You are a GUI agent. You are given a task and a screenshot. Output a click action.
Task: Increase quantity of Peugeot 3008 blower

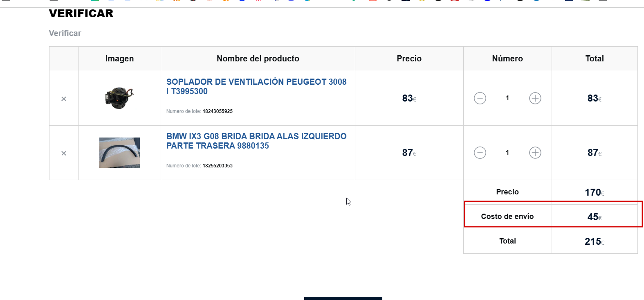(x=535, y=98)
